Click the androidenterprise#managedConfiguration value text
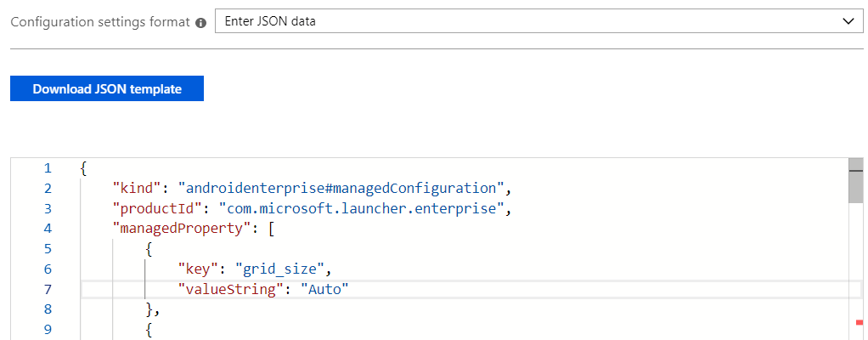The image size is (868, 340). 342,189
